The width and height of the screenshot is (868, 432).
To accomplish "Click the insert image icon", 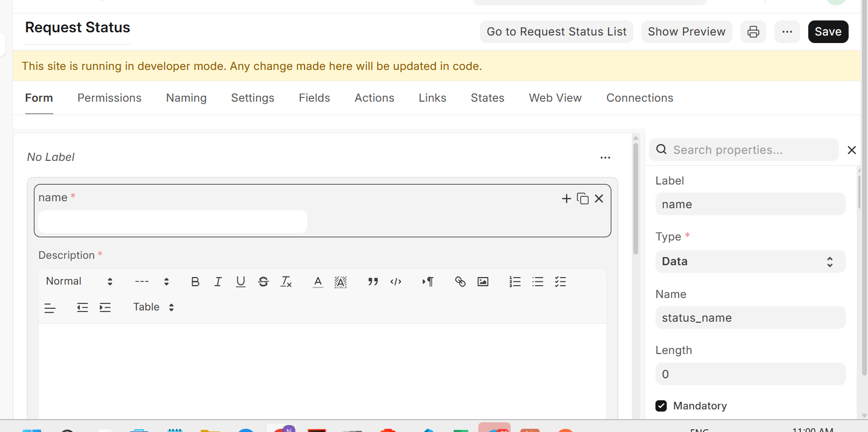I will [x=483, y=282].
